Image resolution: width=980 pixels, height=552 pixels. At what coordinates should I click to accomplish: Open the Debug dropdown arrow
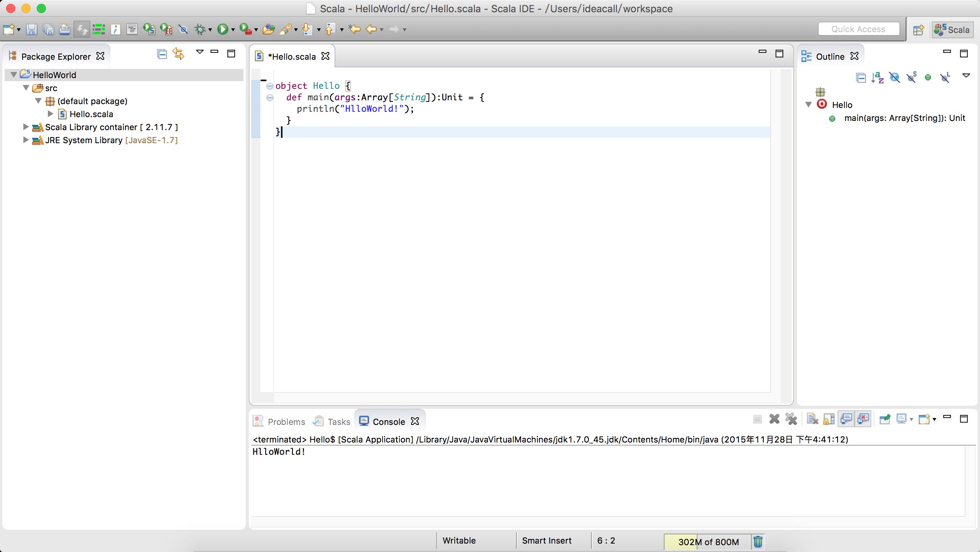(210, 30)
